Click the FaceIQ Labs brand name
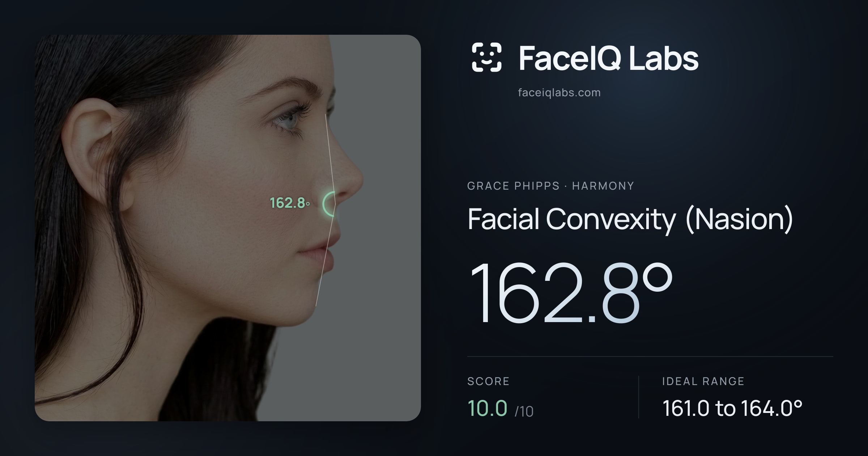 coord(608,58)
